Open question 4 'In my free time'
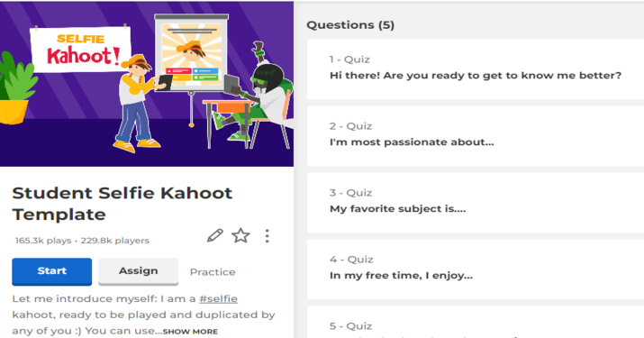The height and width of the screenshot is (338, 644). pyautogui.click(x=476, y=269)
